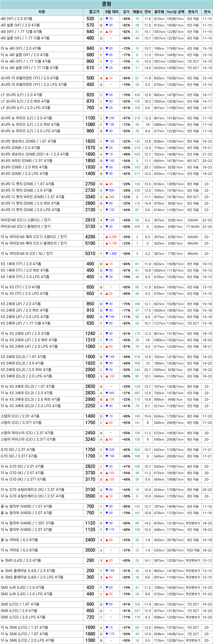Click the "변속기" column header
This screenshot has width=213, height=644.
193,12
